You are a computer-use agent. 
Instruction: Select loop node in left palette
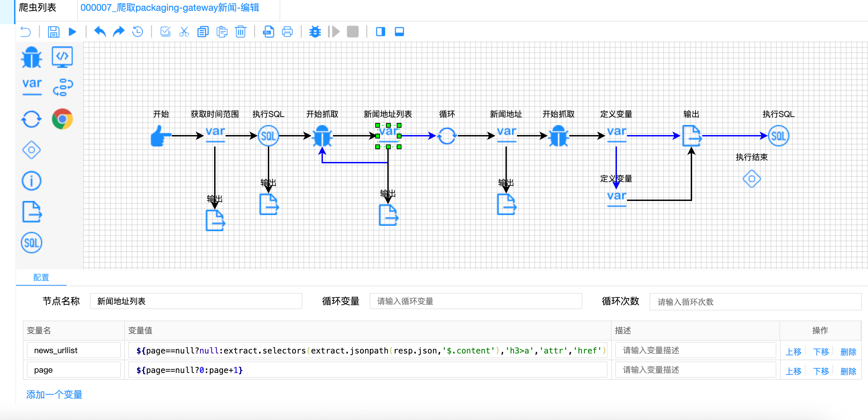(31, 119)
